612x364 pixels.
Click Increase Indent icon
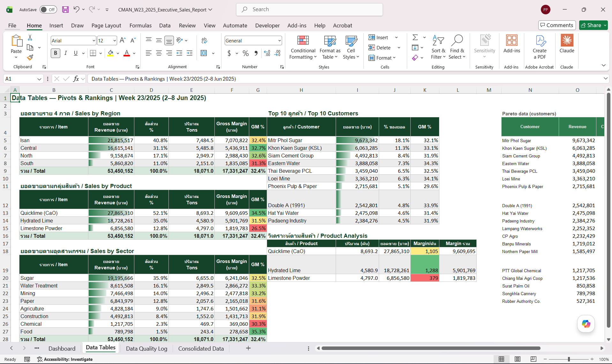coord(190,53)
